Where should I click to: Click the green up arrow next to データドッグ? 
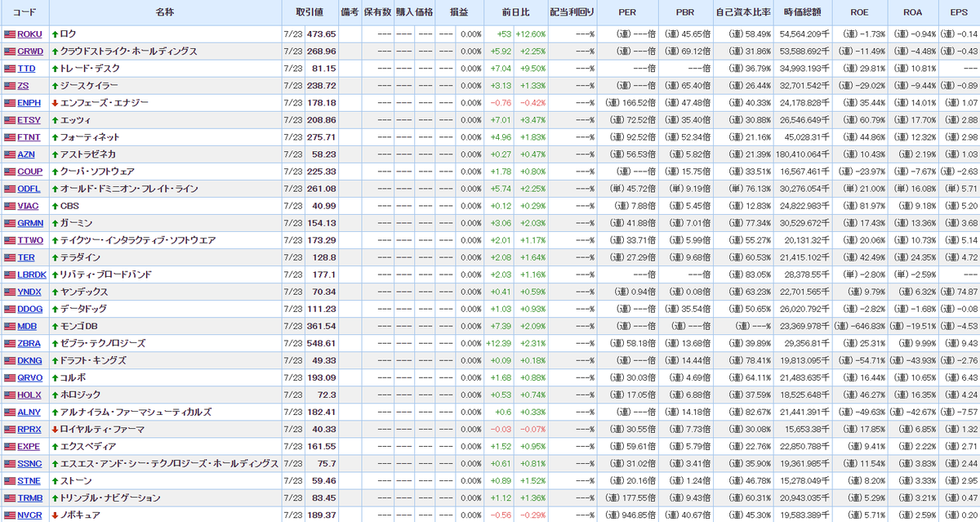[x=55, y=309]
